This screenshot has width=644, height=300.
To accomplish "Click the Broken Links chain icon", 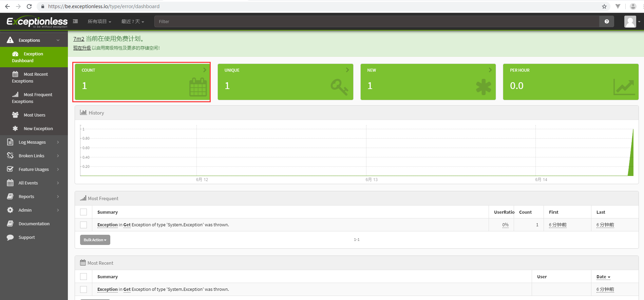I will [x=10, y=156].
